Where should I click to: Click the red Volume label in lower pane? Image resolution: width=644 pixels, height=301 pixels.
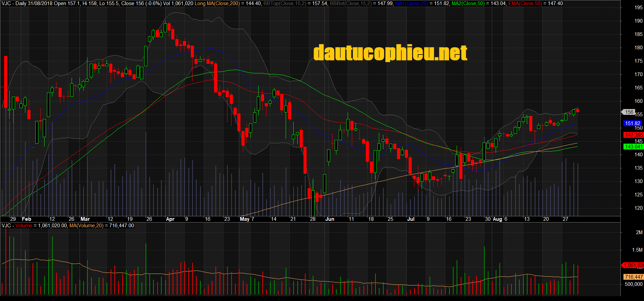point(24,226)
